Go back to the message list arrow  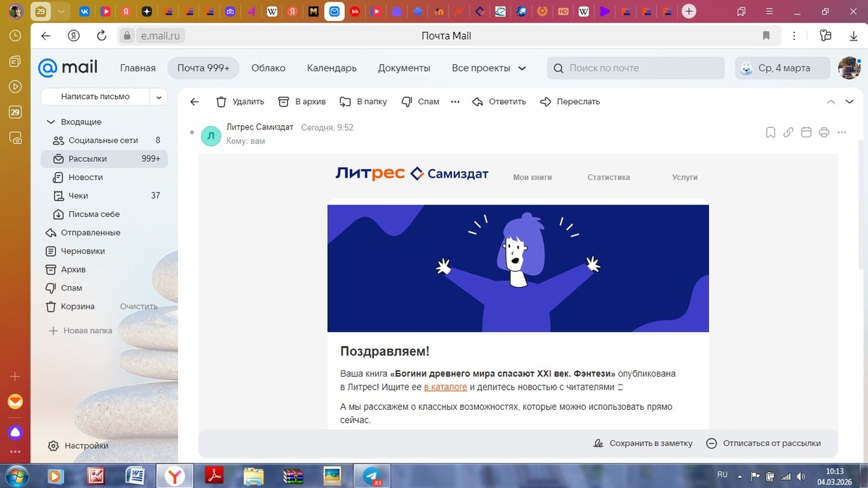(x=195, y=102)
